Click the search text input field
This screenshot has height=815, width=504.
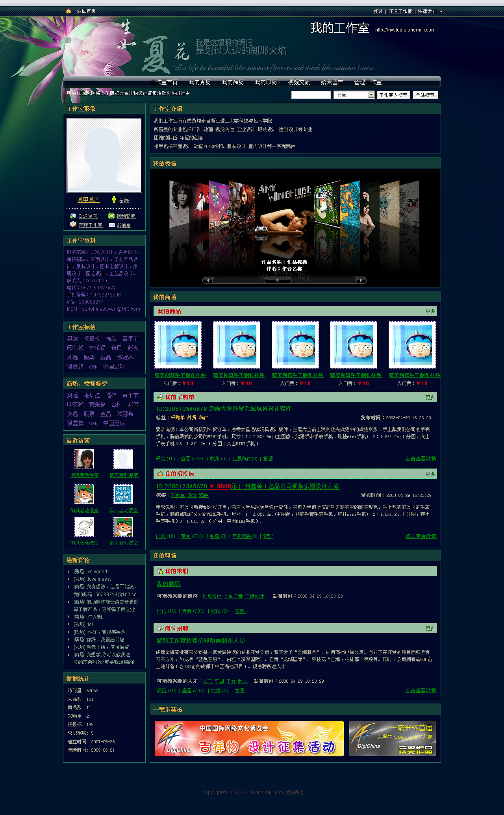click(x=311, y=95)
